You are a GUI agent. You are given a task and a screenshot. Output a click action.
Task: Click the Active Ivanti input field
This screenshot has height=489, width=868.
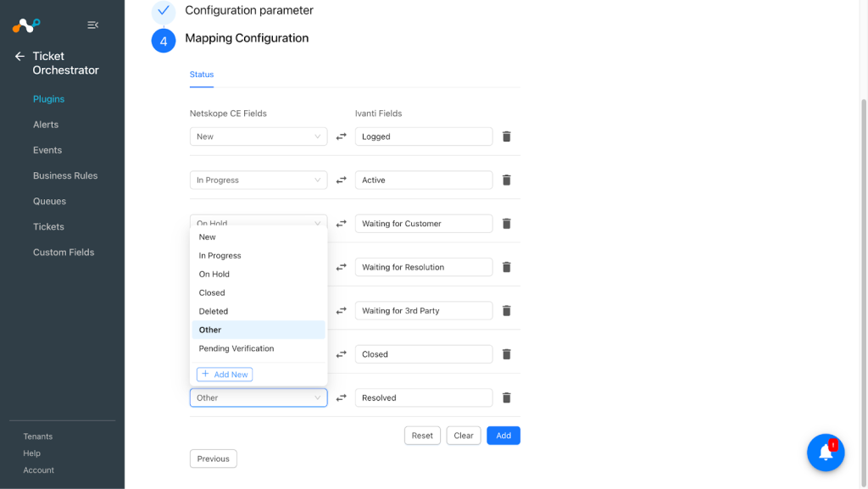(x=424, y=180)
